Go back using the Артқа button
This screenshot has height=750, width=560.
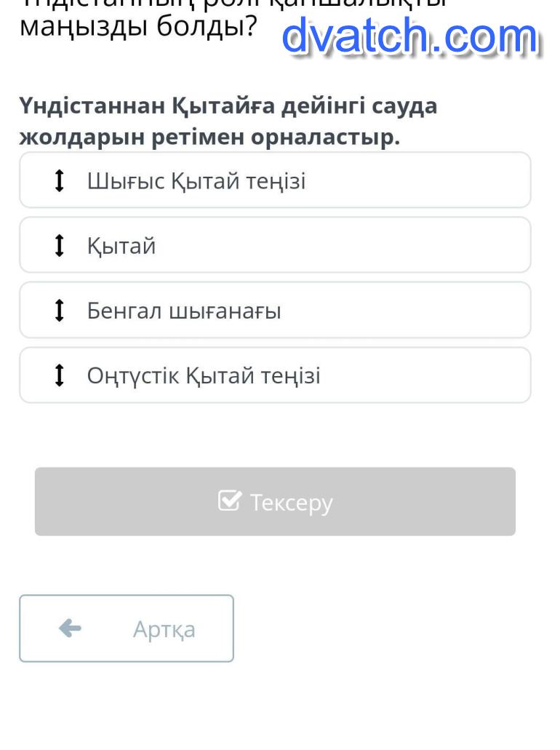(126, 629)
